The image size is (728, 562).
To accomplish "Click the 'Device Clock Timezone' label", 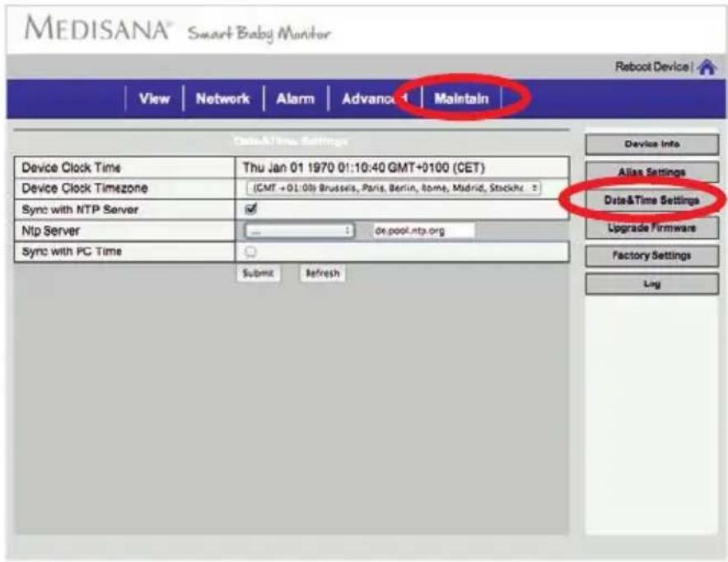I will 85,188.
